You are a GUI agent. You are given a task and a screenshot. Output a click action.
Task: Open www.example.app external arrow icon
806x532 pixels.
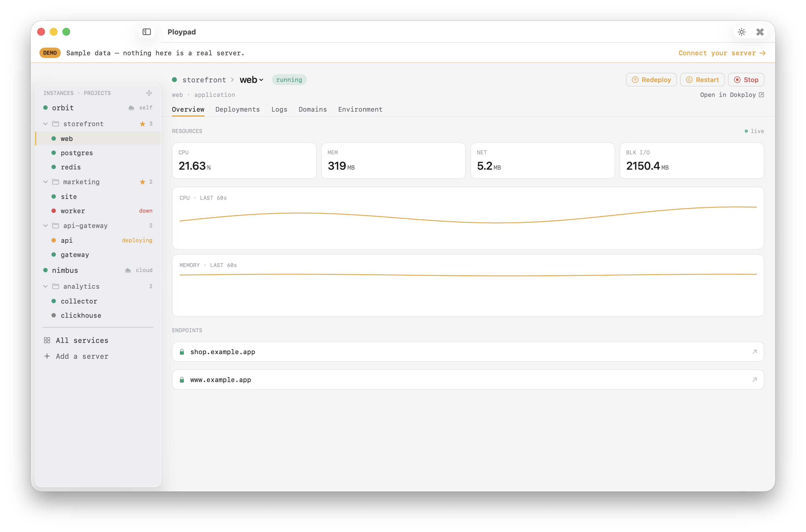pyautogui.click(x=755, y=380)
